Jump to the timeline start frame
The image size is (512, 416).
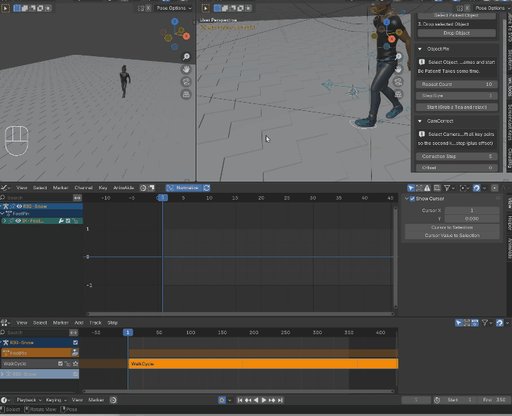click(x=240, y=400)
